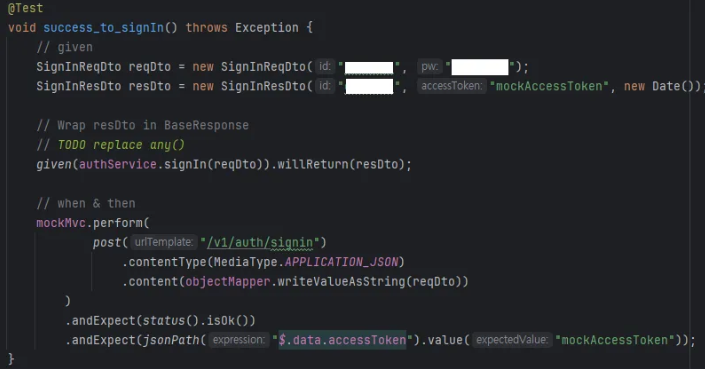The width and height of the screenshot is (705, 369).
Task: Click the 'expression:' parameter hint
Action: click(x=238, y=340)
